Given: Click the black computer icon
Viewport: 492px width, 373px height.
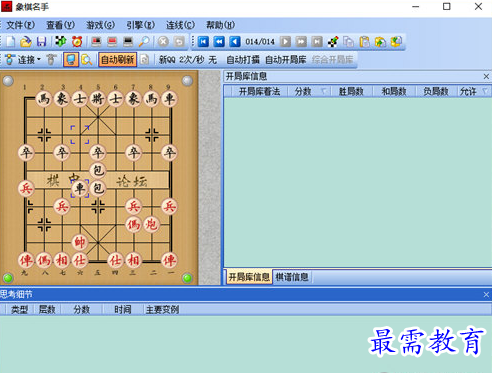Looking at the screenshot, I should click(128, 42).
